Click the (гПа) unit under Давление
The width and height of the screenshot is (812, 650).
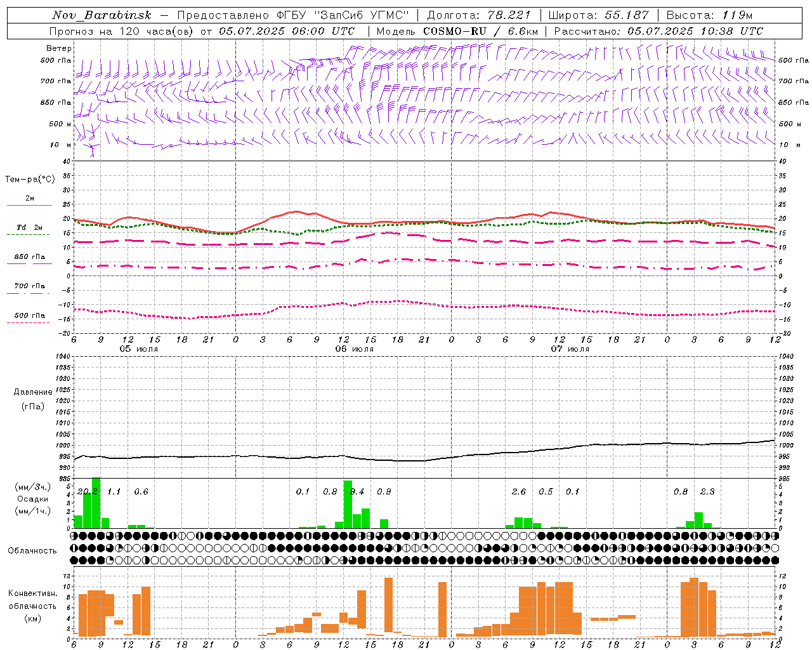pyautogui.click(x=33, y=406)
